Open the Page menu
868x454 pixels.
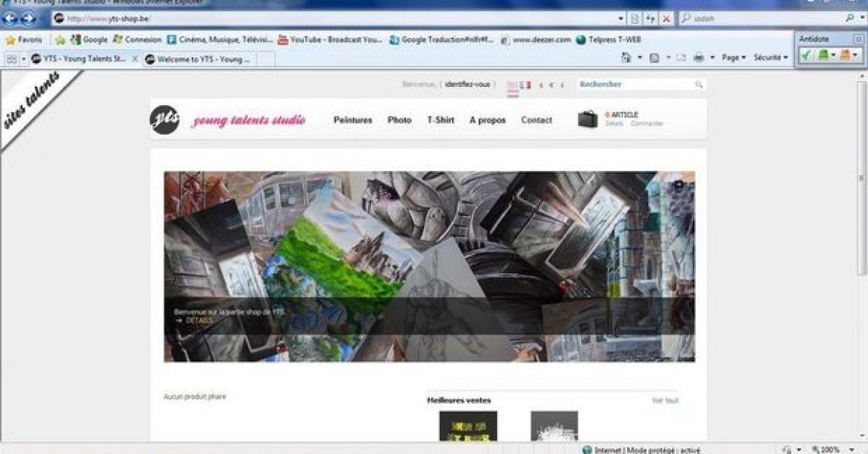click(x=733, y=58)
